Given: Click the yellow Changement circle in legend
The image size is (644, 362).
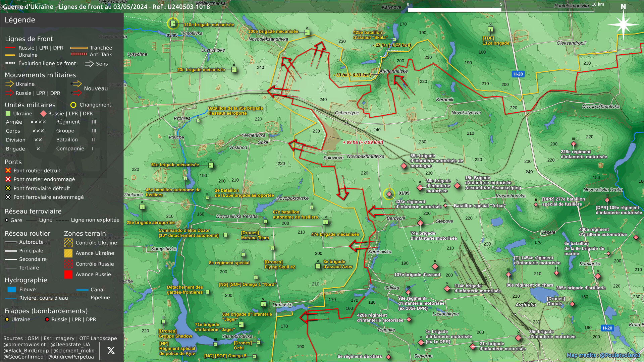Looking at the screenshot, I should 73,105.
